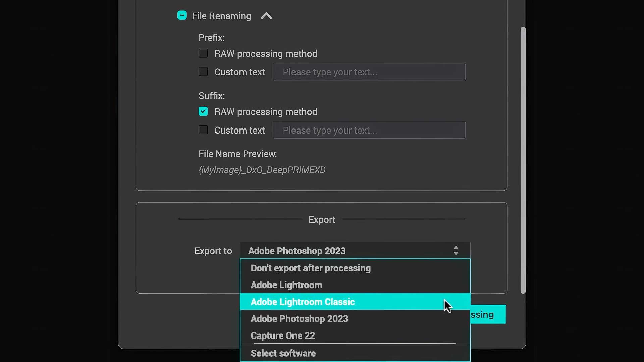Enable Custom text for the prefix
The image size is (644, 362).
pyautogui.click(x=203, y=71)
